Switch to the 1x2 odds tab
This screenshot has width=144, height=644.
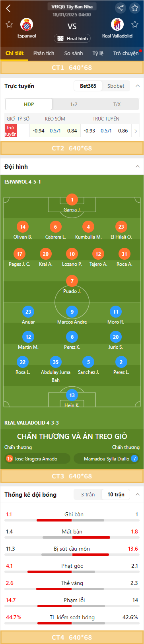coord(74,104)
